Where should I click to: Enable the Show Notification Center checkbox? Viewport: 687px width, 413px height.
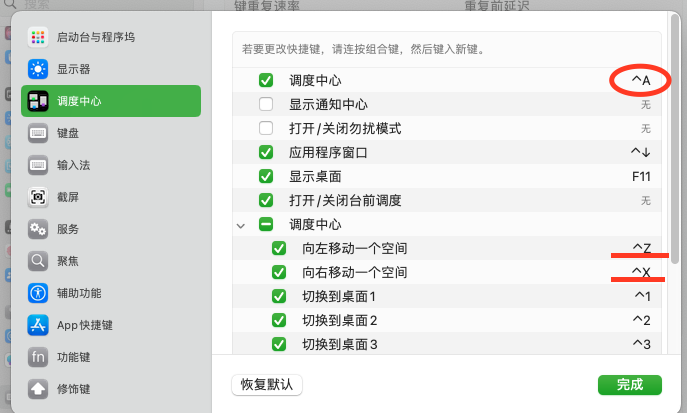point(266,104)
